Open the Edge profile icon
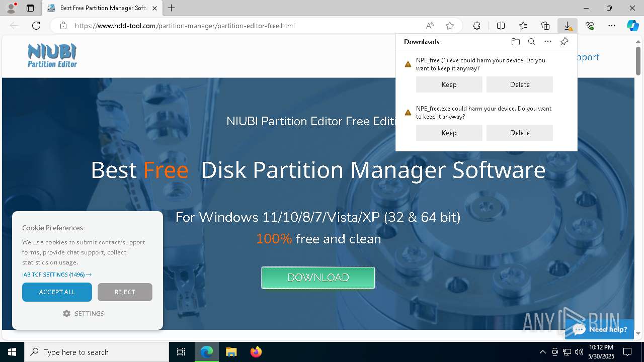 click(11, 8)
